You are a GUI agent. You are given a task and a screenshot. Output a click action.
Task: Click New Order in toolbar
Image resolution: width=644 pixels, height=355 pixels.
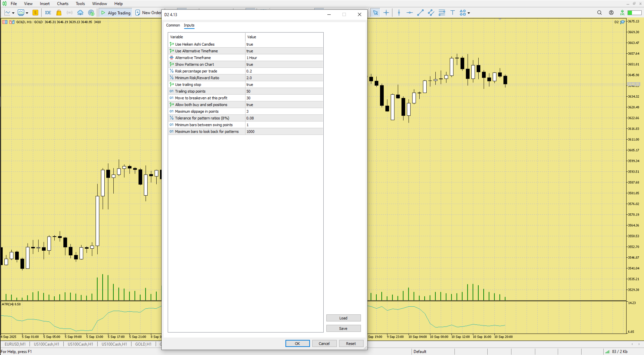148,13
